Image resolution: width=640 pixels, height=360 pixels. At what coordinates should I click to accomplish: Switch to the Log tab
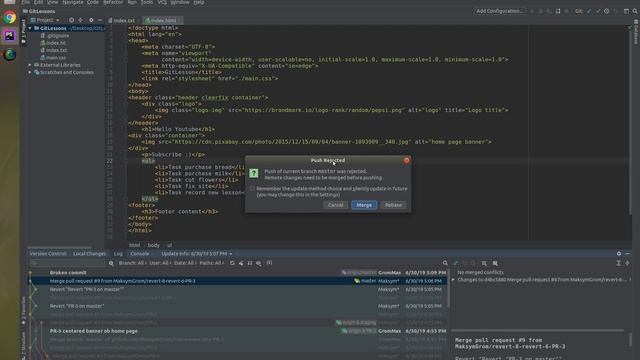(x=118, y=253)
